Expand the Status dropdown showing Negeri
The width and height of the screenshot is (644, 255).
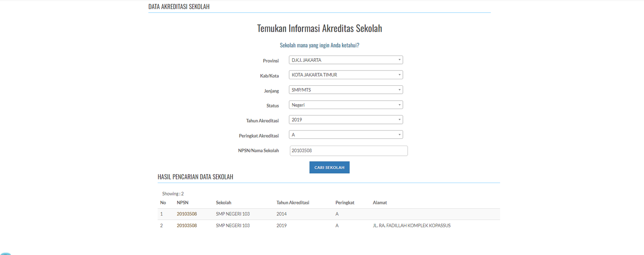point(345,105)
